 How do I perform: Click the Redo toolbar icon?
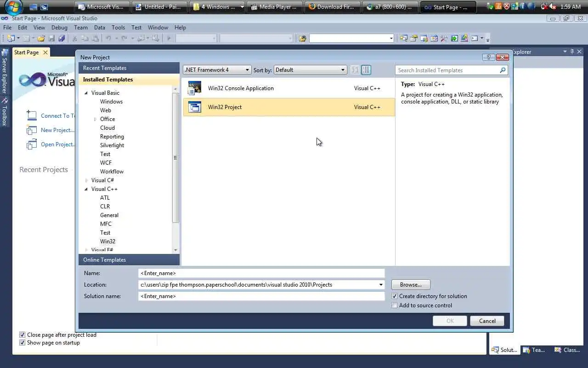pos(124,39)
